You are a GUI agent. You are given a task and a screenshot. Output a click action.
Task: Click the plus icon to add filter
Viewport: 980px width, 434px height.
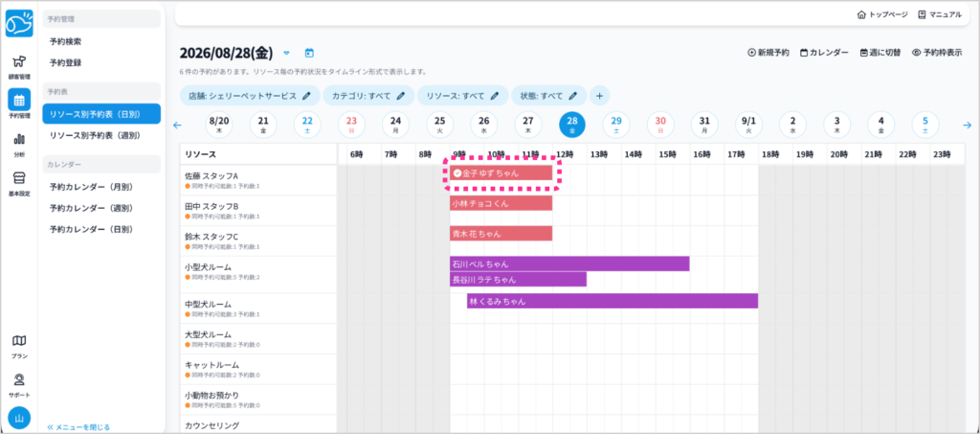[x=599, y=96]
